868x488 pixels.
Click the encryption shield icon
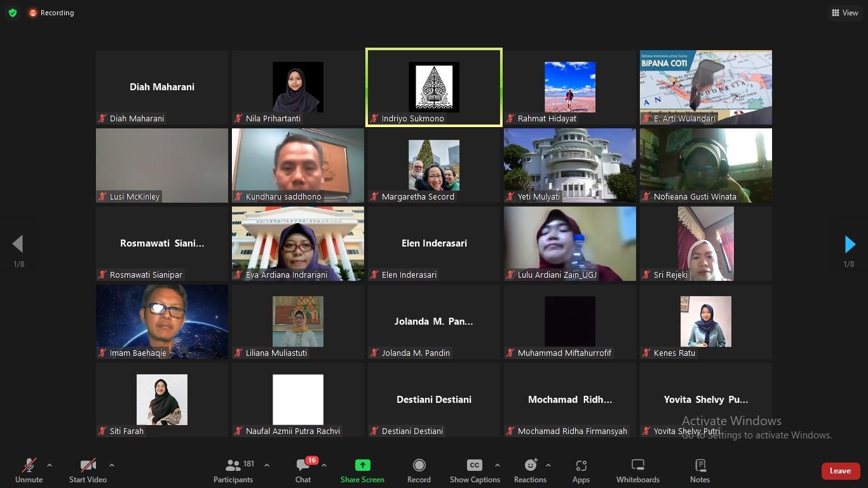tap(13, 13)
